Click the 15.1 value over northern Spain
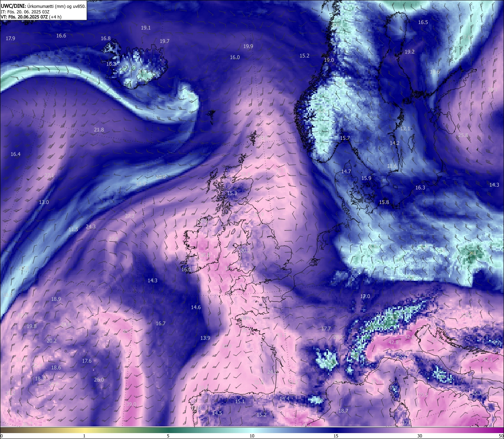This screenshot has height=439, width=504. (x=240, y=401)
